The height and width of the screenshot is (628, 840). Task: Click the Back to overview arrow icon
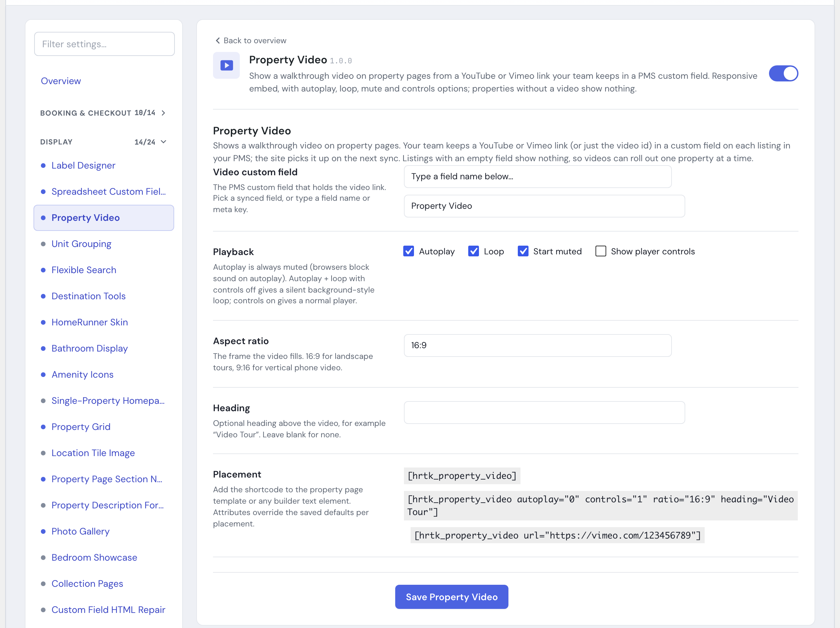[218, 41]
